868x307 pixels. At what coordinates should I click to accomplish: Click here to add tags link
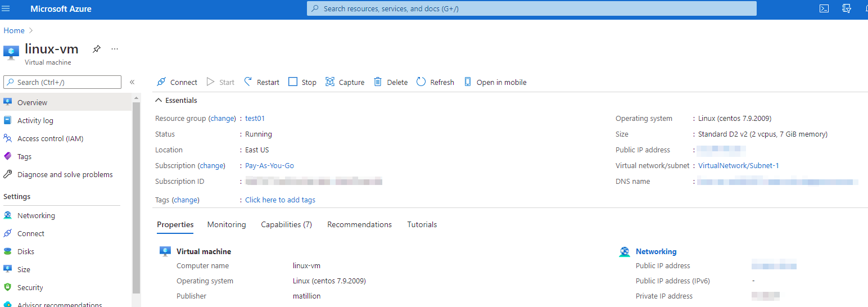(280, 200)
